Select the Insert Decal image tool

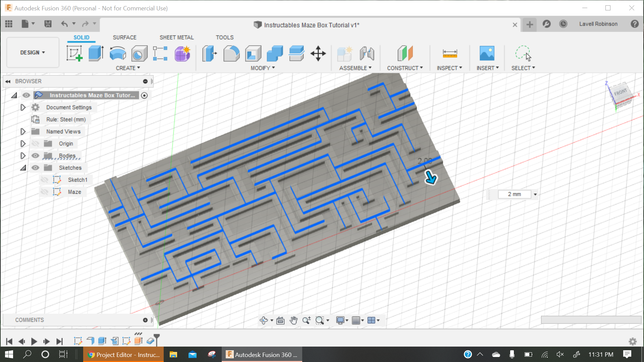coord(487,53)
